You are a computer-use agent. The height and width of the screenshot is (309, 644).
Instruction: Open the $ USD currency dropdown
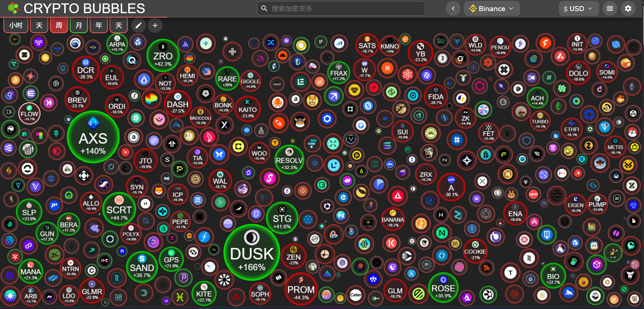click(x=578, y=8)
